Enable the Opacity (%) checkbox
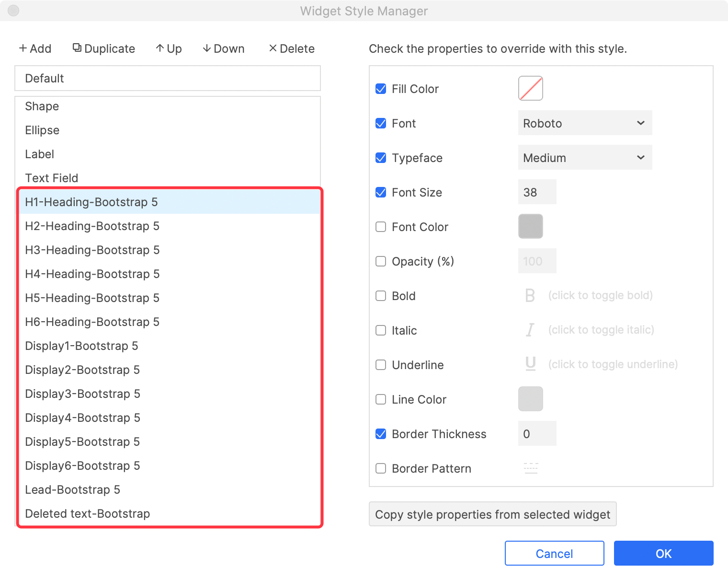 point(381,261)
